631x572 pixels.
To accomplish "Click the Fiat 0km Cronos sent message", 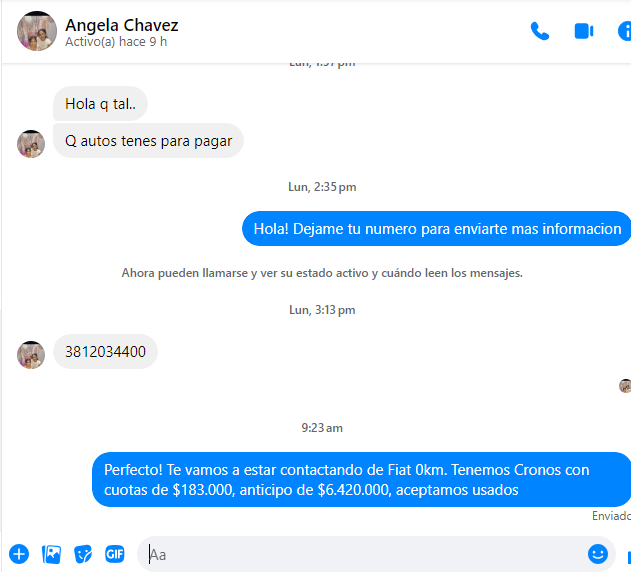I will click(x=362, y=479).
